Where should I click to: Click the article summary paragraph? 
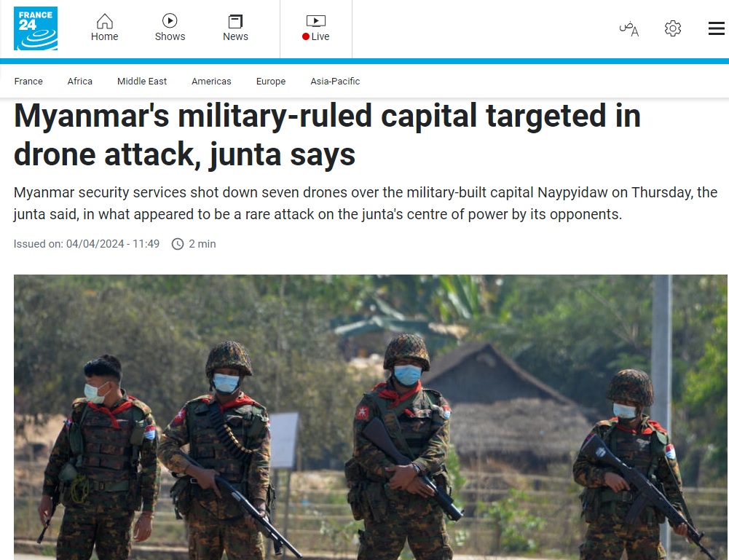pos(366,203)
